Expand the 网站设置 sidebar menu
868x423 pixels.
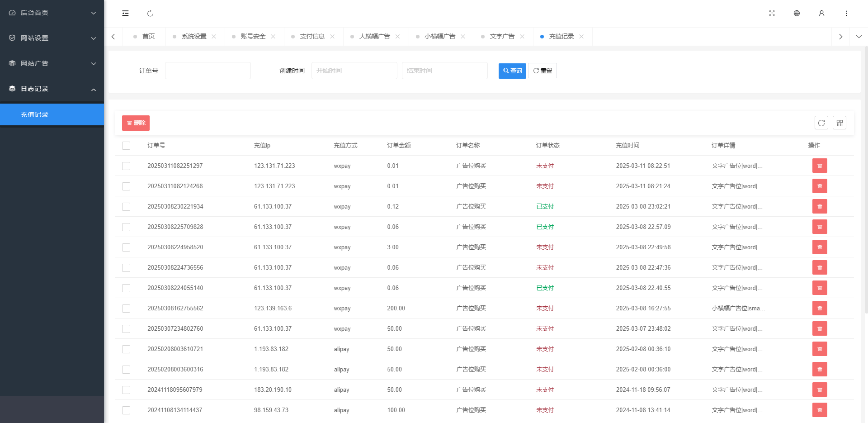click(x=52, y=38)
